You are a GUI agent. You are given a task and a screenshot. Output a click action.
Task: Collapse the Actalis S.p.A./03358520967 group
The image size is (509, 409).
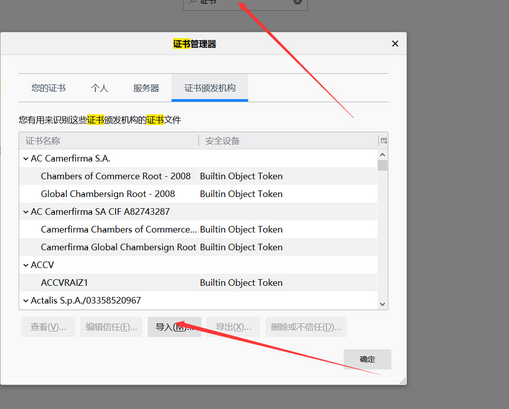[x=26, y=301]
